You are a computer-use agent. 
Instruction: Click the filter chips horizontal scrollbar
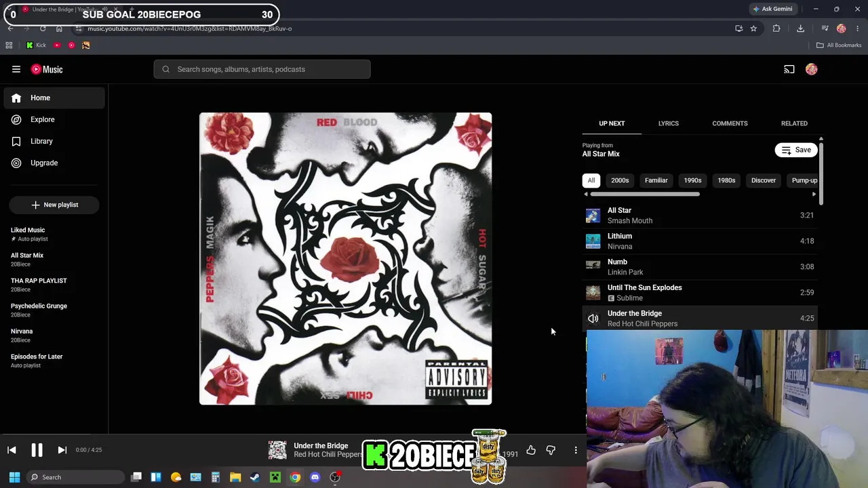click(645, 194)
